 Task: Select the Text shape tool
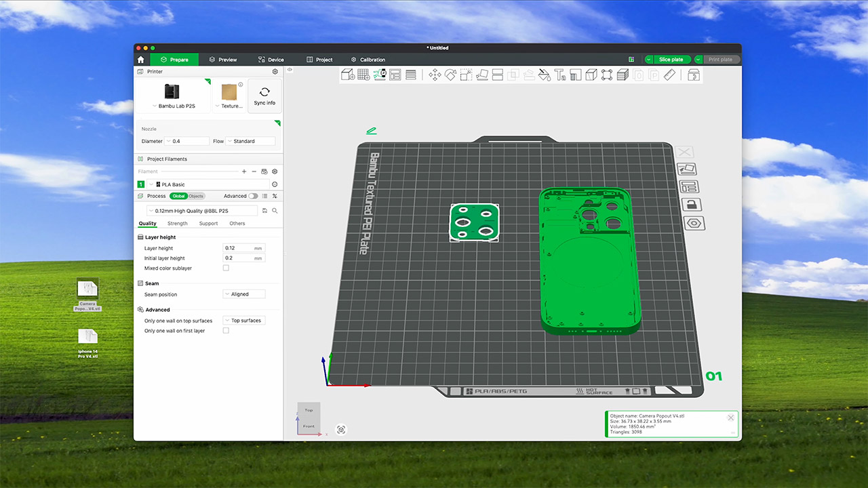click(x=560, y=75)
